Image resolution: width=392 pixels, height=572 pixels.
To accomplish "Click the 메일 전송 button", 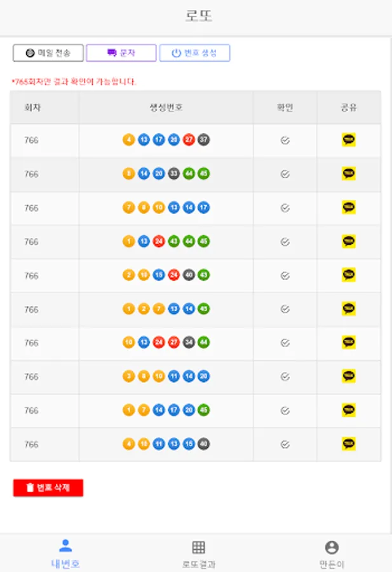I will (48, 53).
